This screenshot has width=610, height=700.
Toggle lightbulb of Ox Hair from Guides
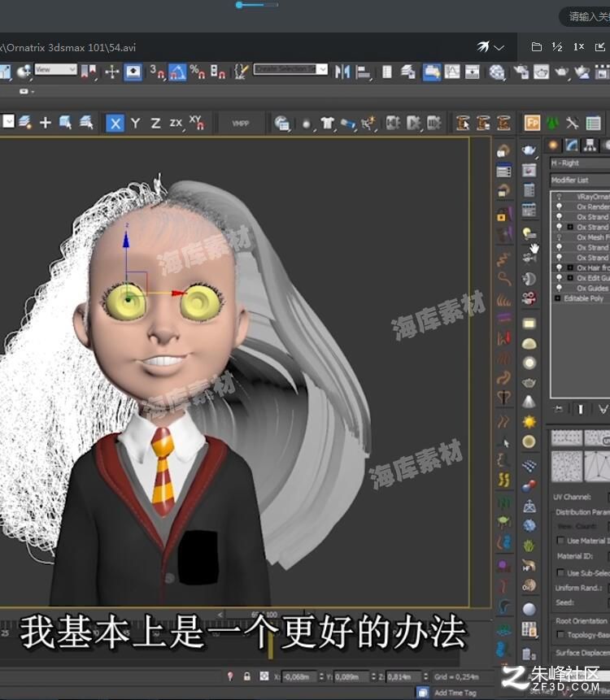(x=559, y=267)
